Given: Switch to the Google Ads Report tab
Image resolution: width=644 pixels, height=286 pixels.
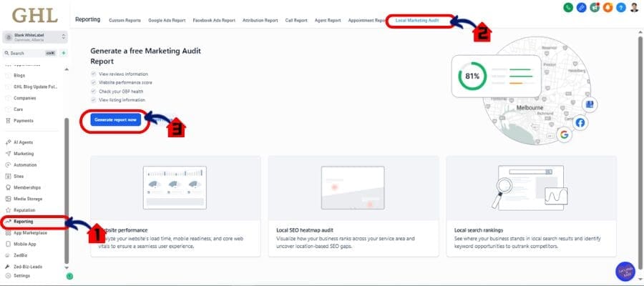Looking at the screenshot, I should click(167, 20).
